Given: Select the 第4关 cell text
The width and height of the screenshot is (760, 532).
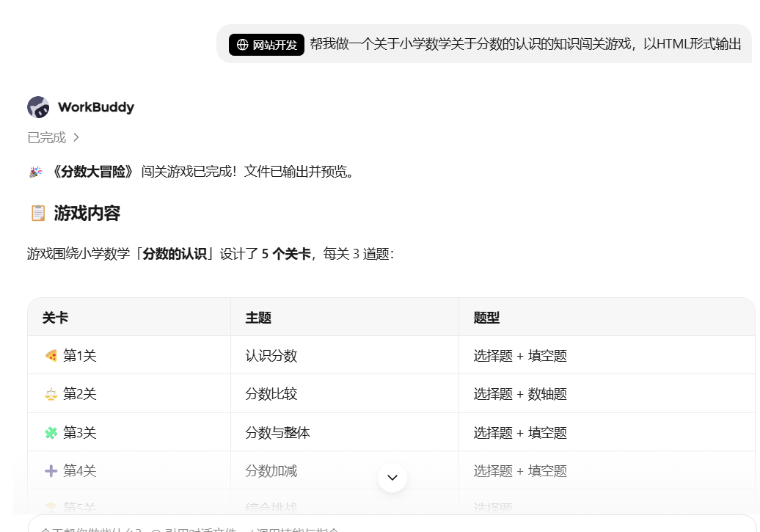Looking at the screenshot, I should click(80, 471).
